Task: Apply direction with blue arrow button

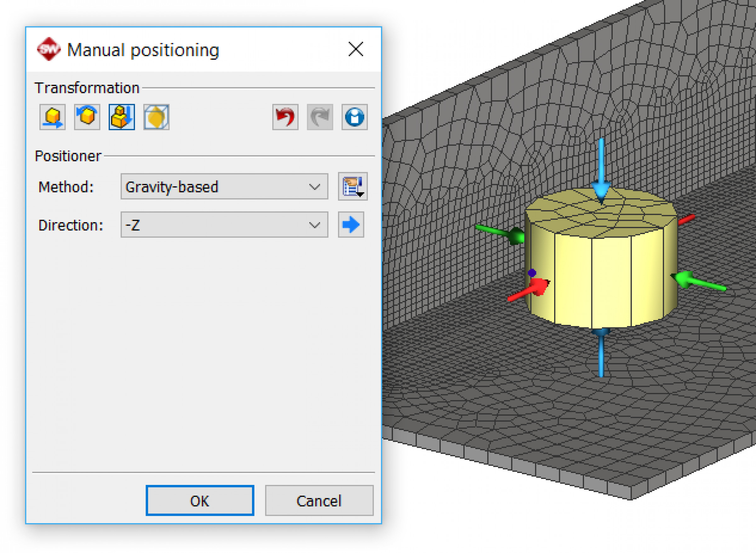Action: (351, 225)
